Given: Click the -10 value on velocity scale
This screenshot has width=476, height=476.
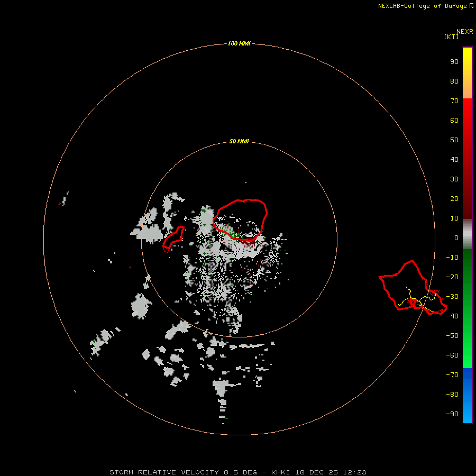Looking at the screenshot, I should [452, 258].
